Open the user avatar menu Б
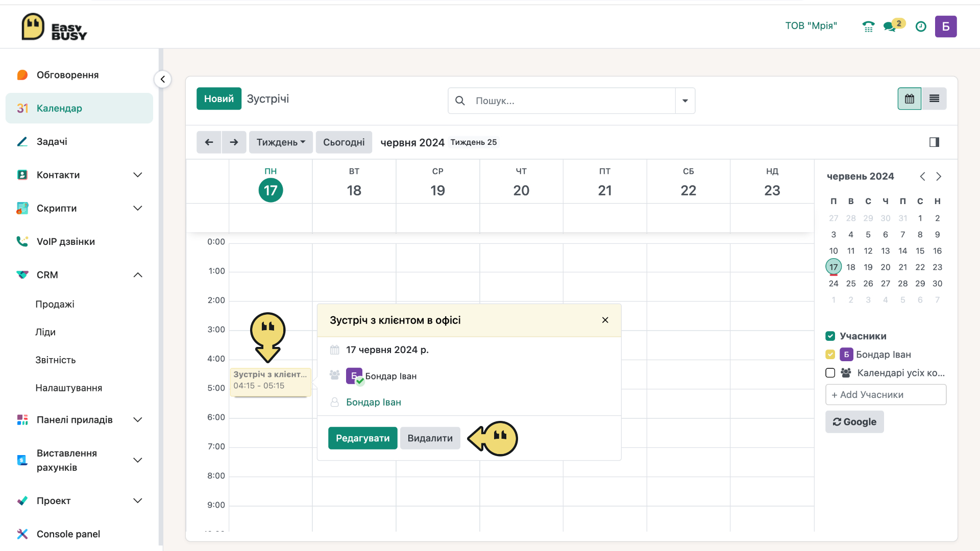The height and width of the screenshot is (551, 980). coord(946,27)
